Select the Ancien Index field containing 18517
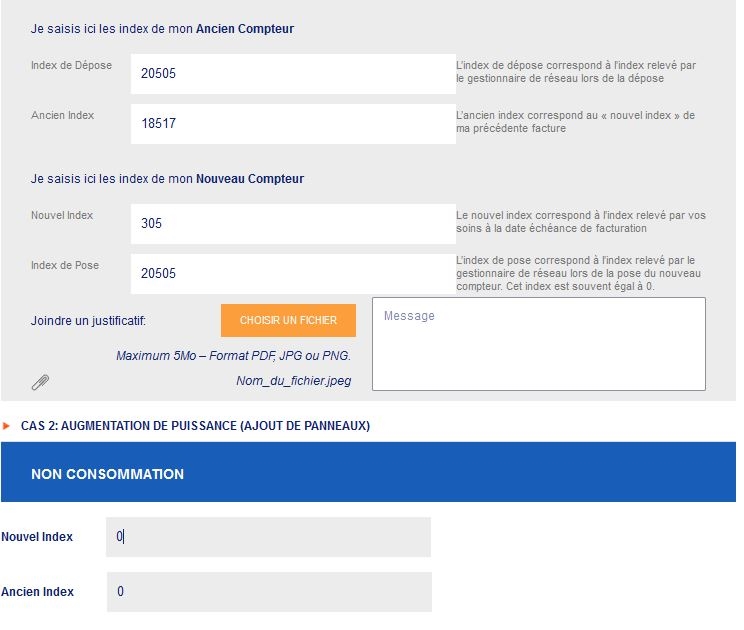Image resolution: width=744 pixels, height=630 pixels. pos(293,124)
